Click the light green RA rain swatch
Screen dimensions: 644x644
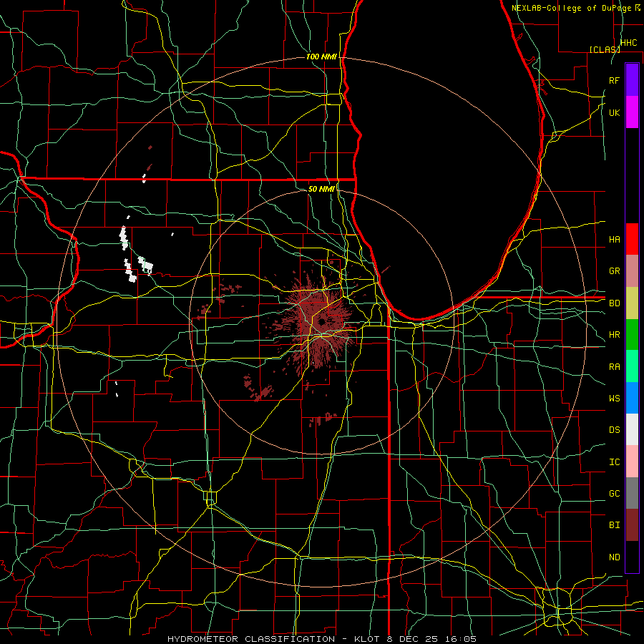point(632,366)
